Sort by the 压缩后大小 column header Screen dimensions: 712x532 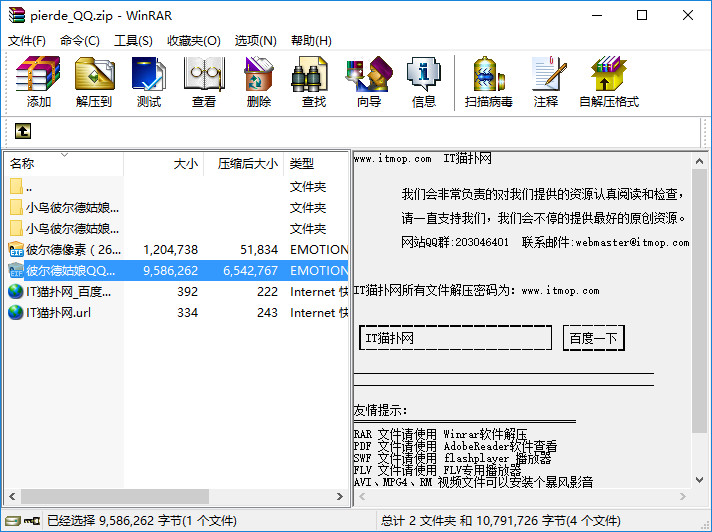coord(244,163)
